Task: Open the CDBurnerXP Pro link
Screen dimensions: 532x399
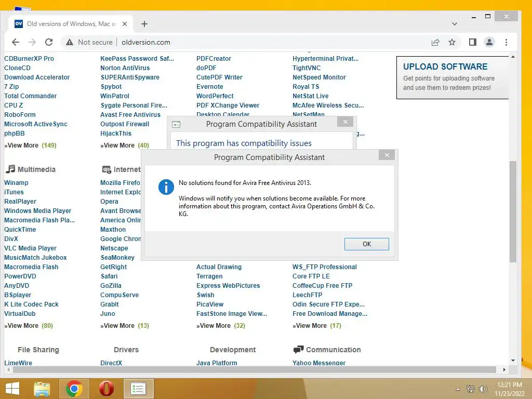Action: [29, 58]
